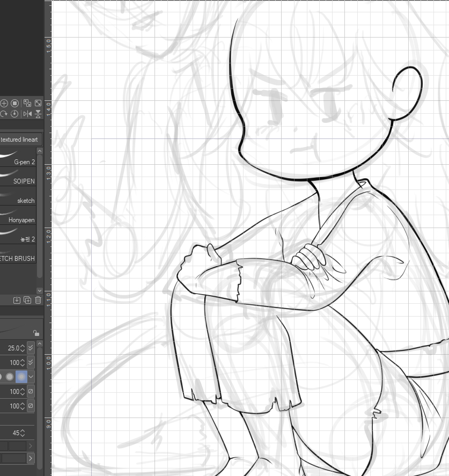Click the zoom in navigator icon
This screenshot has height=476, width=449.
pyautogui.click(x=4, y=103)
